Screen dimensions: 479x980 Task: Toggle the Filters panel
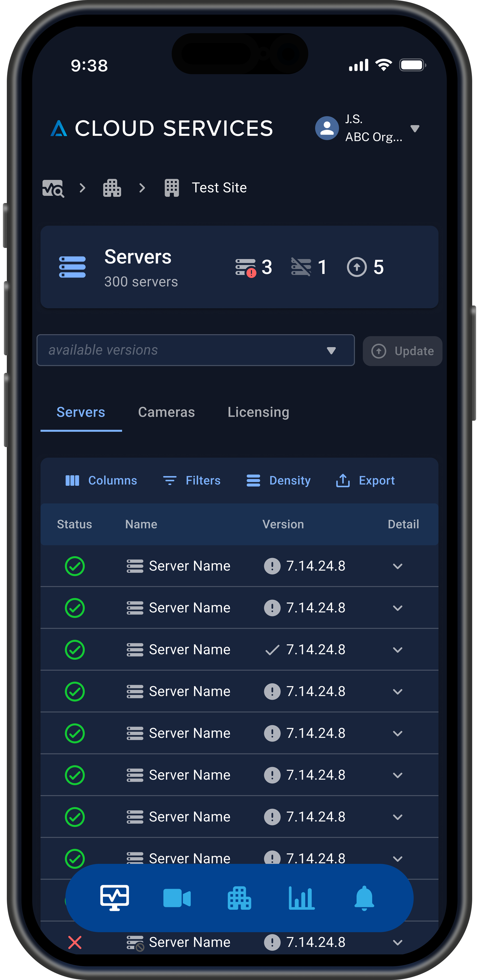point(192,480)
